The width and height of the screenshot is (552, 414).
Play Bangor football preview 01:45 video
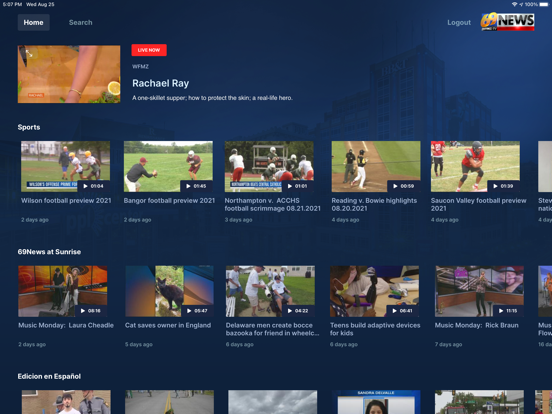click(196, 186)
